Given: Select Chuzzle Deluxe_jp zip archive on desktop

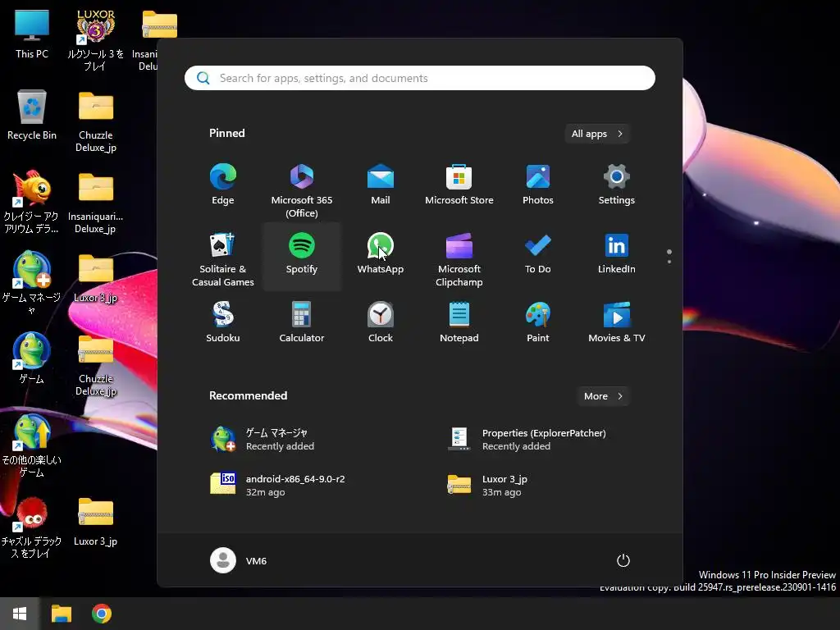Looking at the screenshot, I should click(x=95, y=365).
